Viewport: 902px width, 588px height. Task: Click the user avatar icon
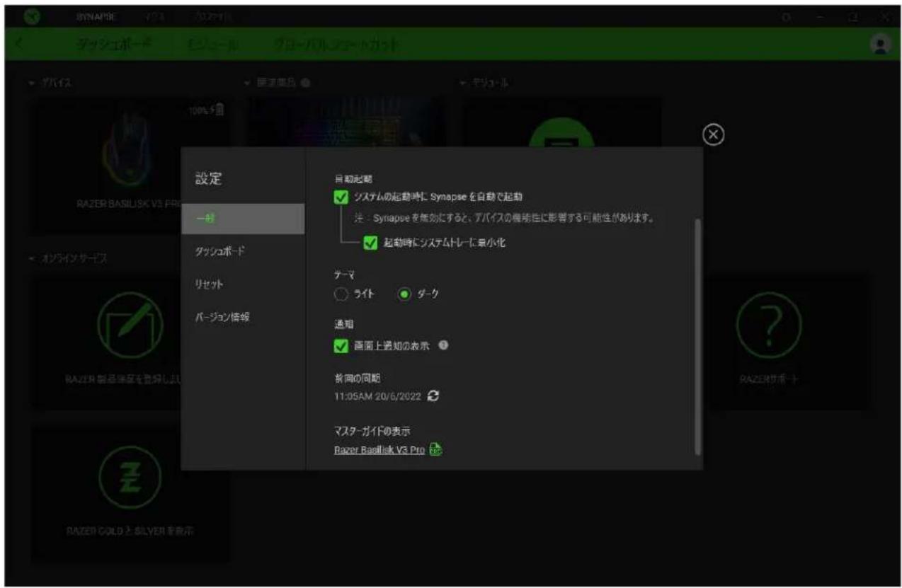click(879, 44)
